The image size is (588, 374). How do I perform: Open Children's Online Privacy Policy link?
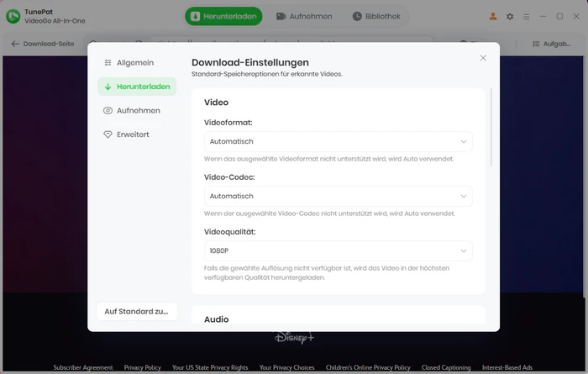(x=368, y=367)
